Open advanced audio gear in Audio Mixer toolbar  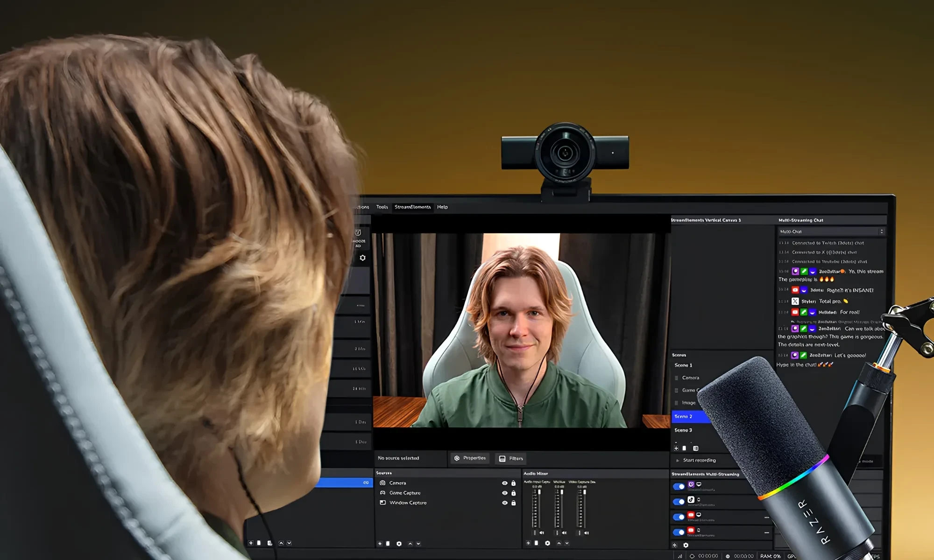tap(547, 543)
